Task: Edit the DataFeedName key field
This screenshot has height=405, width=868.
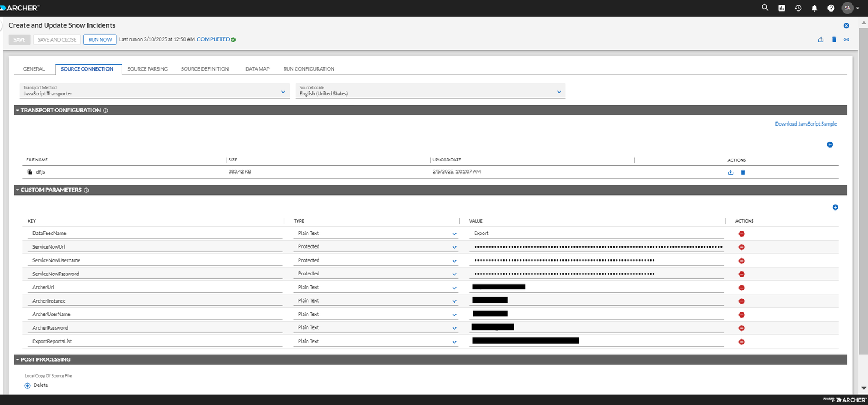Action: coord(155,233)
